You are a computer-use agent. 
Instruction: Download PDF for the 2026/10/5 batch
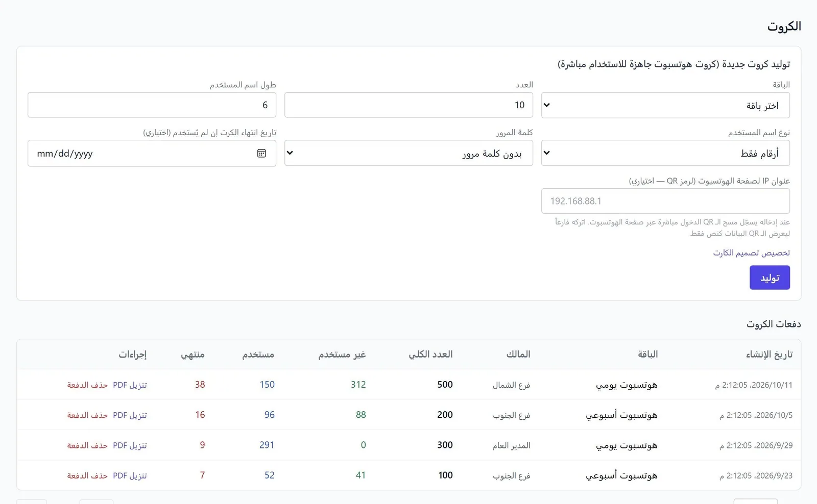click(x=130, y=415)
